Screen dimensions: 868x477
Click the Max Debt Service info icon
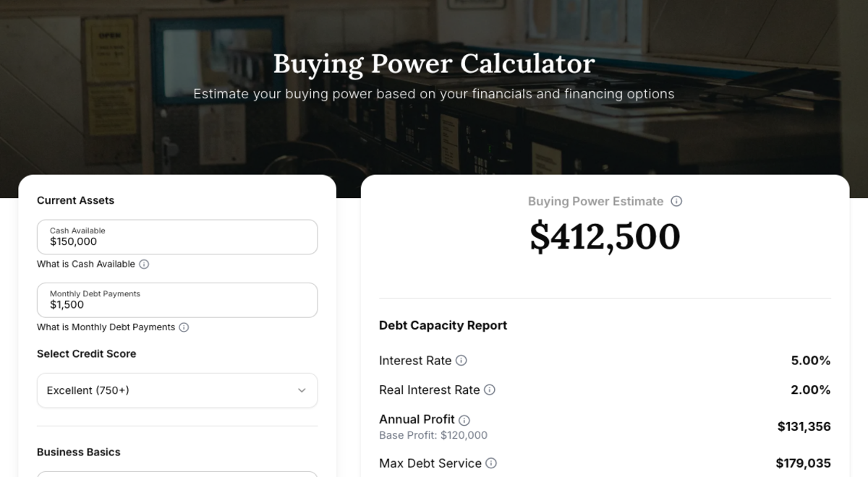pyautogui.click(x=491, y=463)
